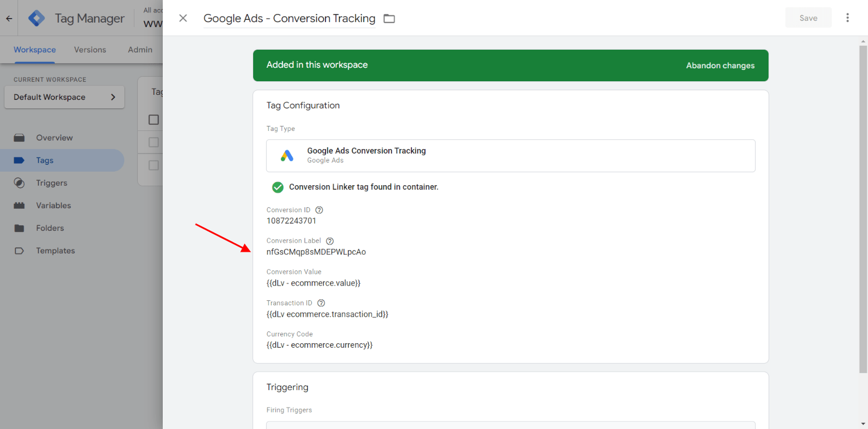
Task: Open Tags in the sidebar
Action: (62, 160)
